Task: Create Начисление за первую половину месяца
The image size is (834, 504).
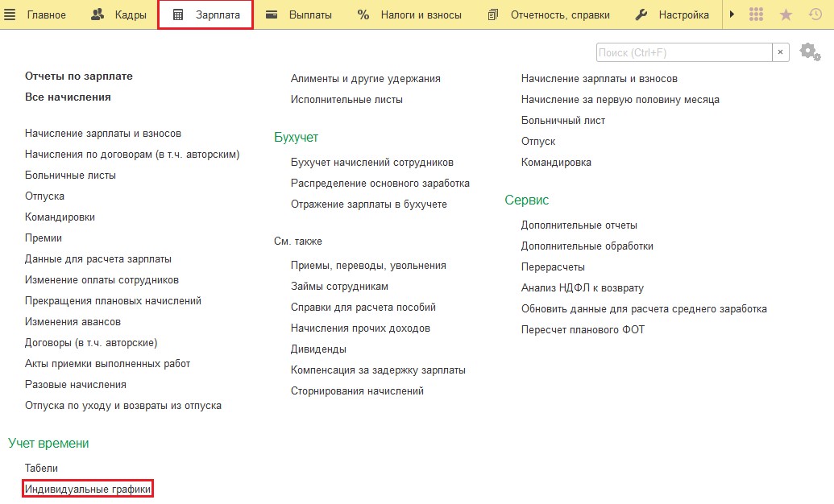Action: tap(620, 99)
